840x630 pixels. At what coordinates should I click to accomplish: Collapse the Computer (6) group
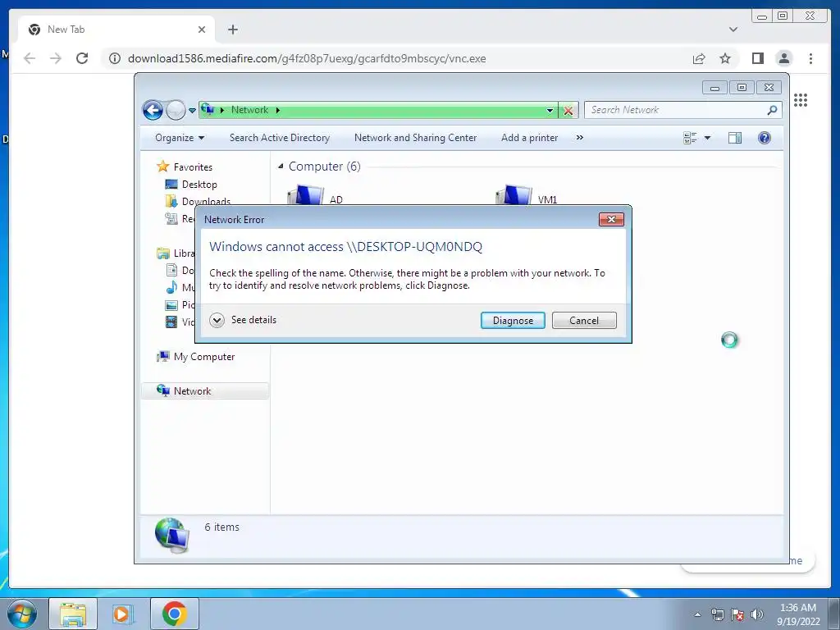click(281, 167)
